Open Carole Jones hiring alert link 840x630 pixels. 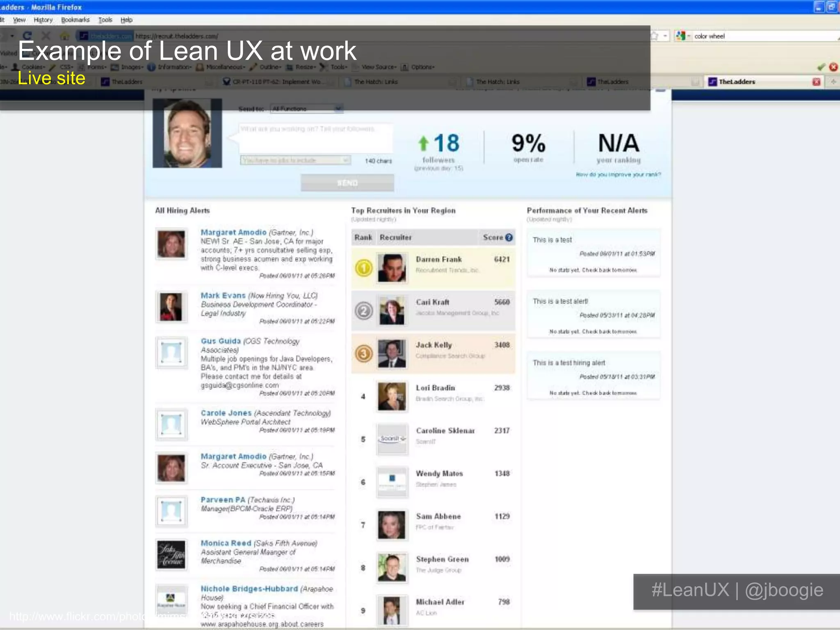click(226, 413)
